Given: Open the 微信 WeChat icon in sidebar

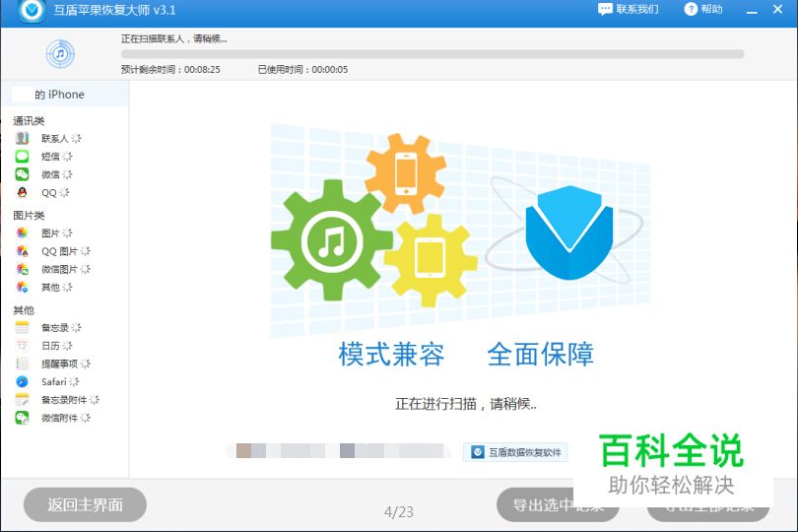Looking at the screenshot, I should 22,174.
